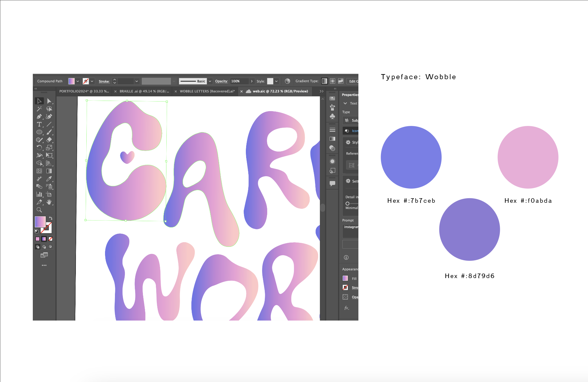Pick the Eyedropper tool
Screen dimensions: 588x382
(x=49, y=179)
